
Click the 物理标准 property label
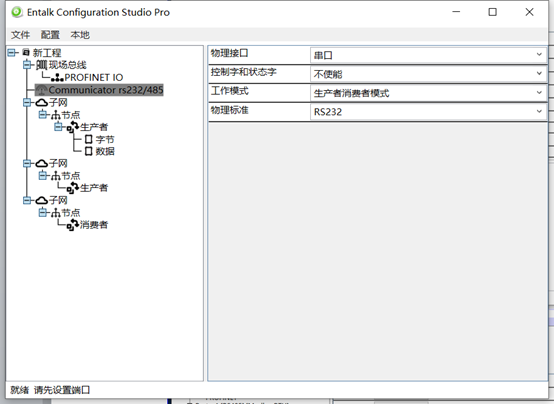(x=230, y=110)
